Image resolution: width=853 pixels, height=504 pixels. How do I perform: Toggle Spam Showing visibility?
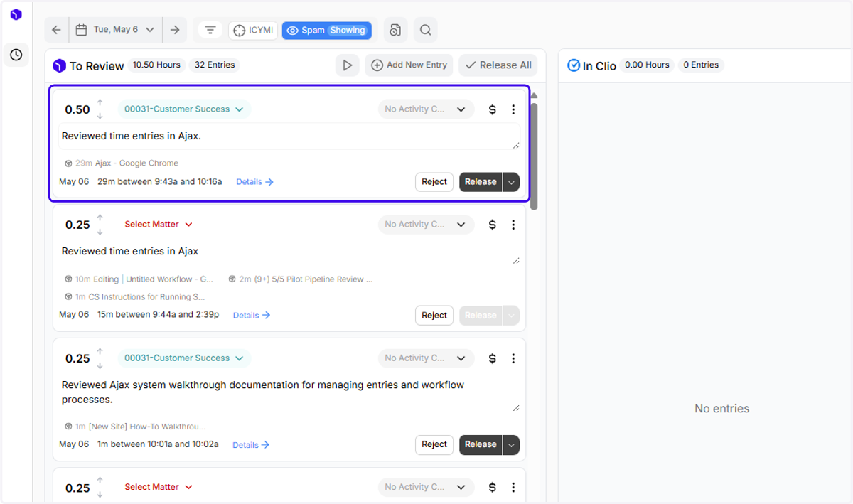327,31
